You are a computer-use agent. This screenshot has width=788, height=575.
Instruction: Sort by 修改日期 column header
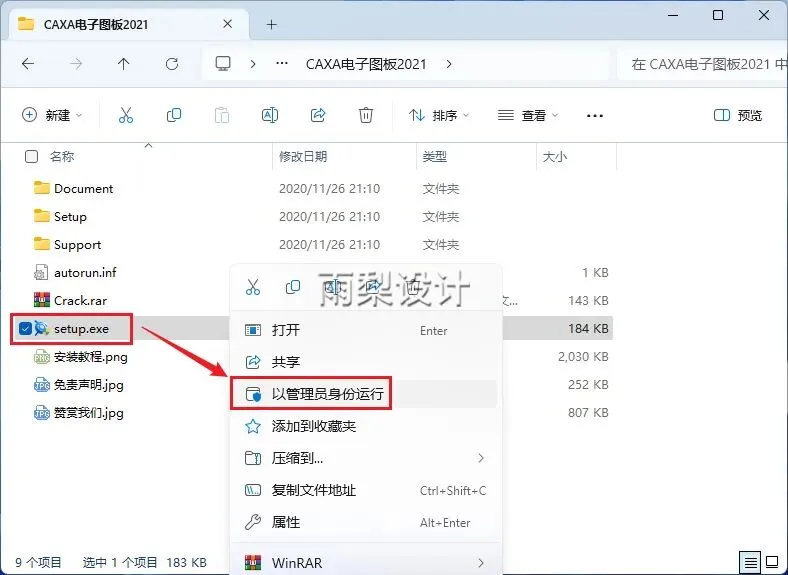(x=303, y=157)
